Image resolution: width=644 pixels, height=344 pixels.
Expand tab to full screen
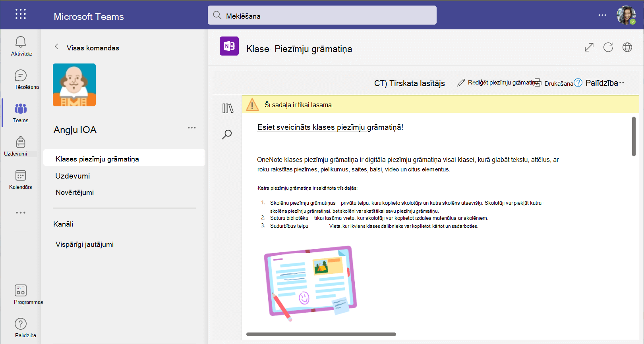tap(589, 47)
